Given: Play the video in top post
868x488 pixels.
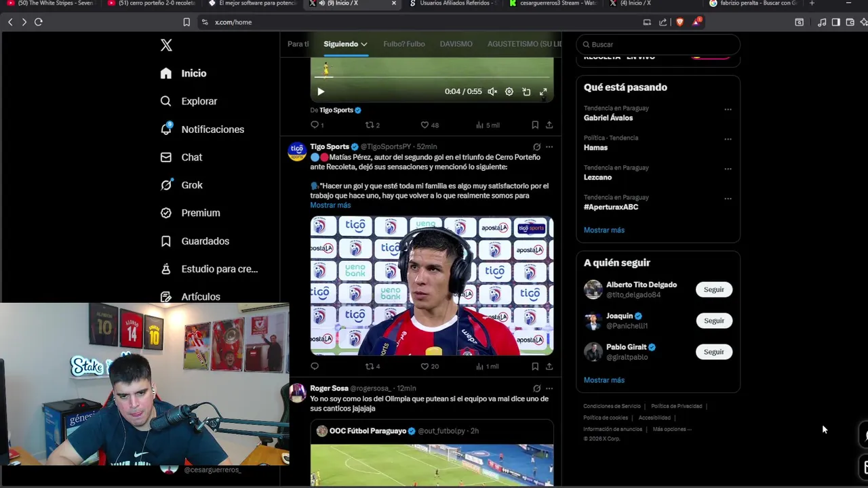Looking at the screenshot, I should (x=321, y=91).
